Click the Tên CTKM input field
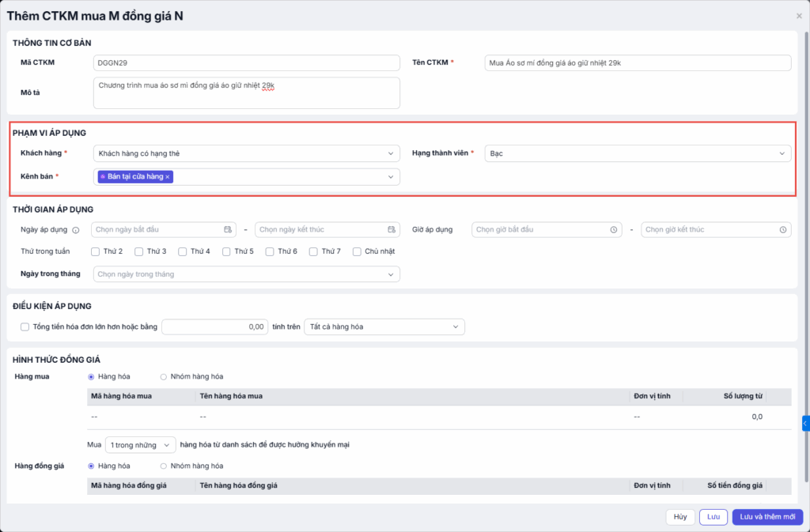This screenshot has height=532, width=810. click(x=638, y=63)
